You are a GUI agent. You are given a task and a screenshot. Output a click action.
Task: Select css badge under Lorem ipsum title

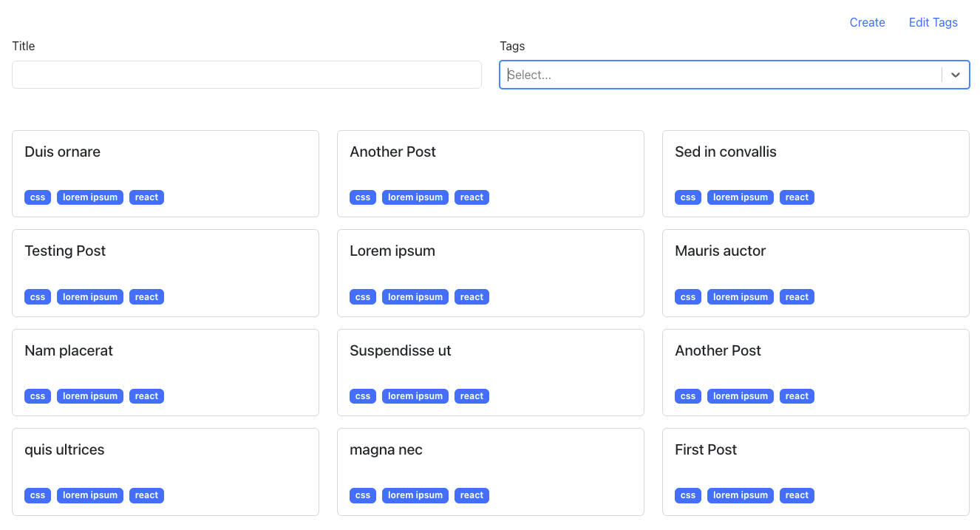point(363,297)
